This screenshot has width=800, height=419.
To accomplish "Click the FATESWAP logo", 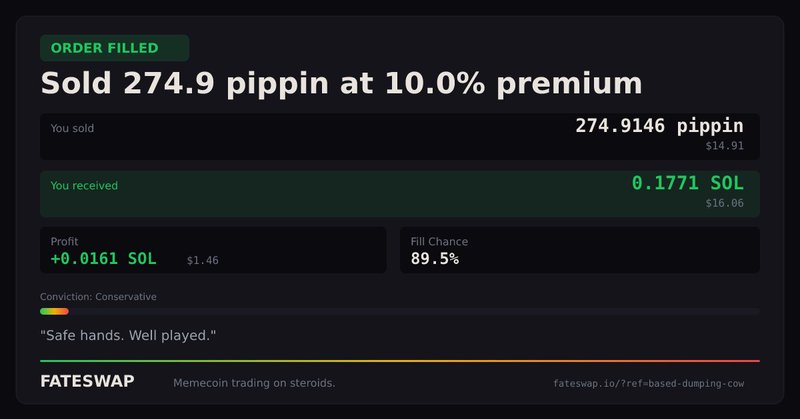I will click(x=87, y=382).
